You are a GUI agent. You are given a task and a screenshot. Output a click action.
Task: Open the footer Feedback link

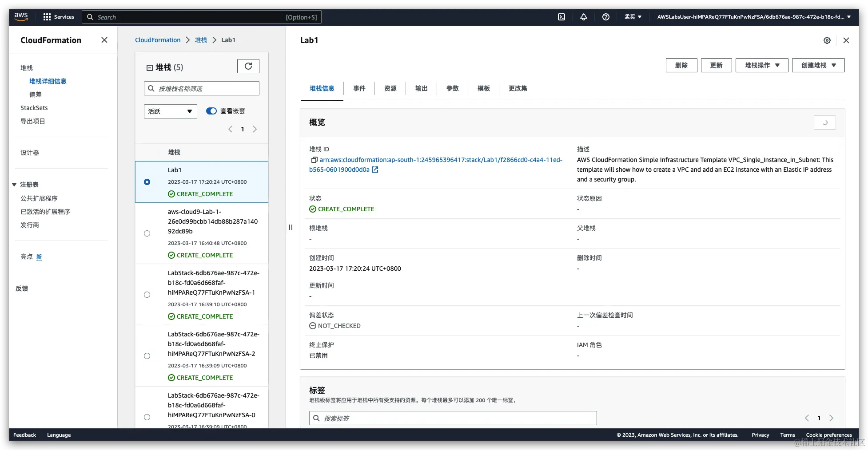point(24,435)
